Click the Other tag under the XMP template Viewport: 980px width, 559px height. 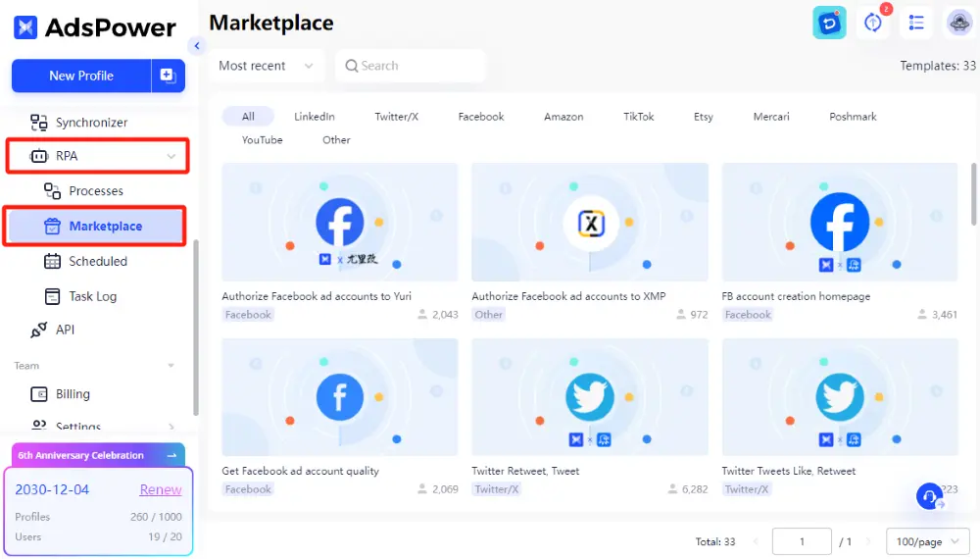[488, 315]
